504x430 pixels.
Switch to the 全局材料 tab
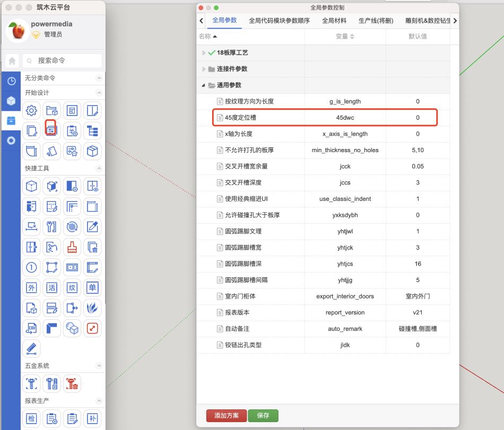coord(334,21)
